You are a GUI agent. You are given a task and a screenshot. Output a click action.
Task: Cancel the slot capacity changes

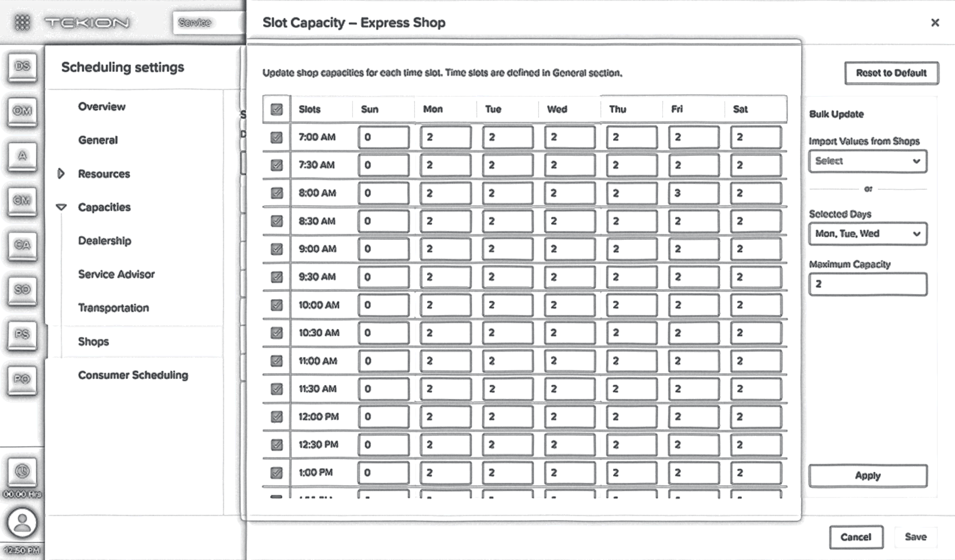pos(856,537)
